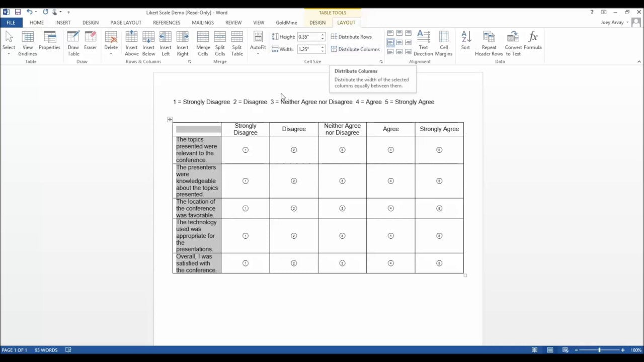Click Convert to Text in the Data group
This screenshot has width=644, height=362.
513,43
